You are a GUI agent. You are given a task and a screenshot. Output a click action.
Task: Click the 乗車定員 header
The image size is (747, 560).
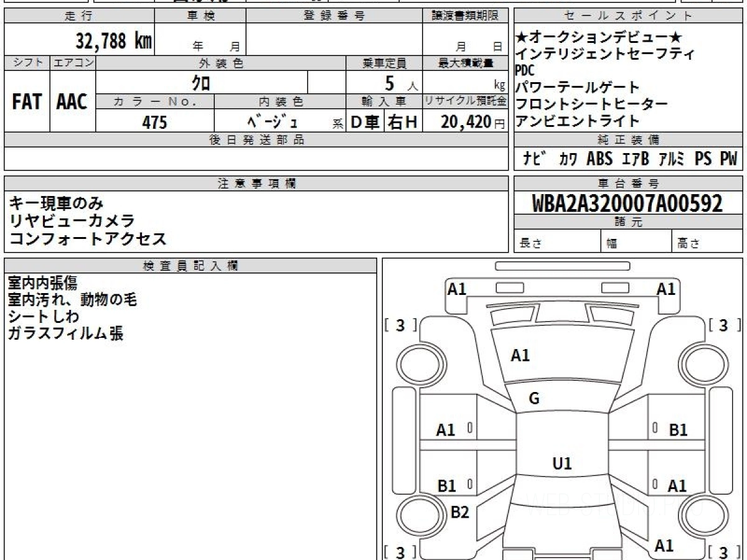point(385,62)
